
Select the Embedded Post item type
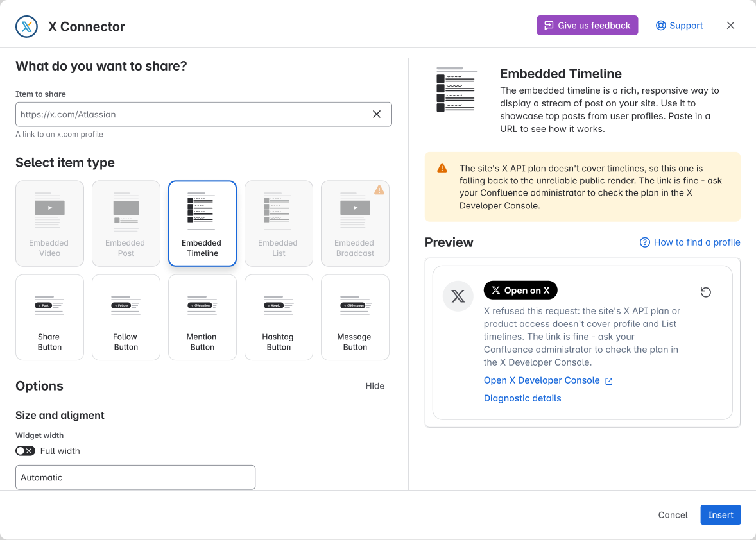click(126, 224)
